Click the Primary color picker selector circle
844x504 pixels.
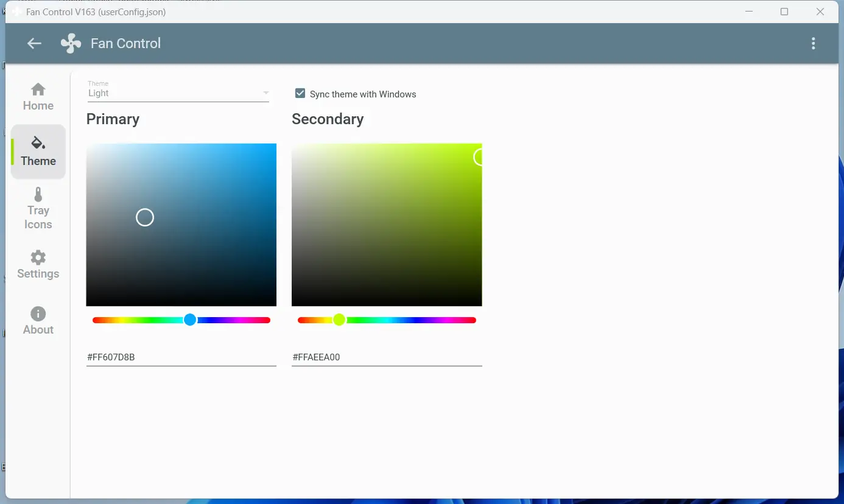coord(145,217)
